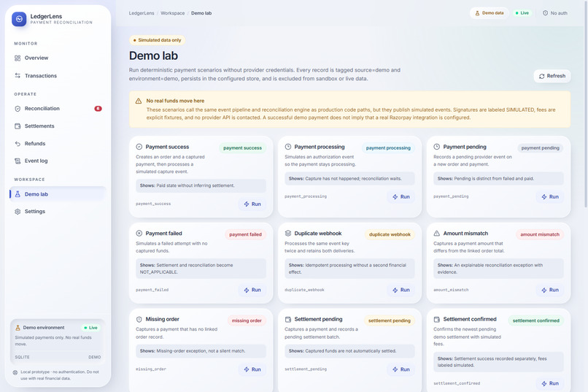Click the warning triangle icon in banner
Screen dimensions: 588x392
point(139,101)
